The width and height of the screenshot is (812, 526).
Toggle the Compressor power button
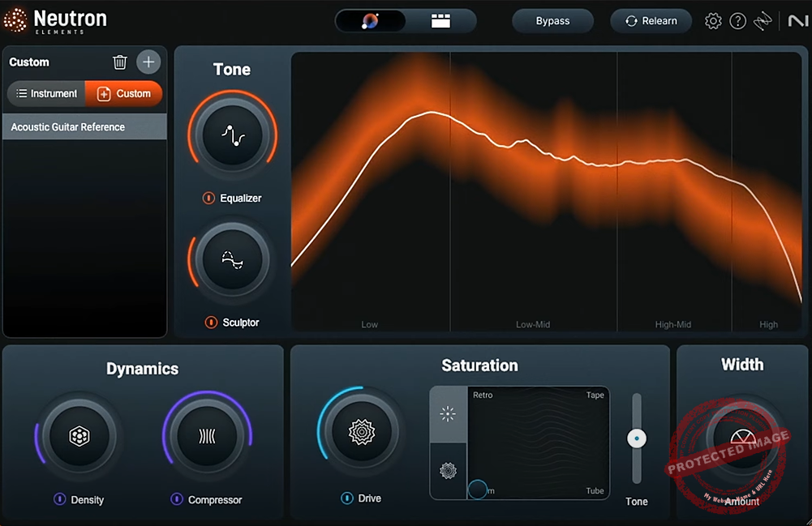(177, 499)
